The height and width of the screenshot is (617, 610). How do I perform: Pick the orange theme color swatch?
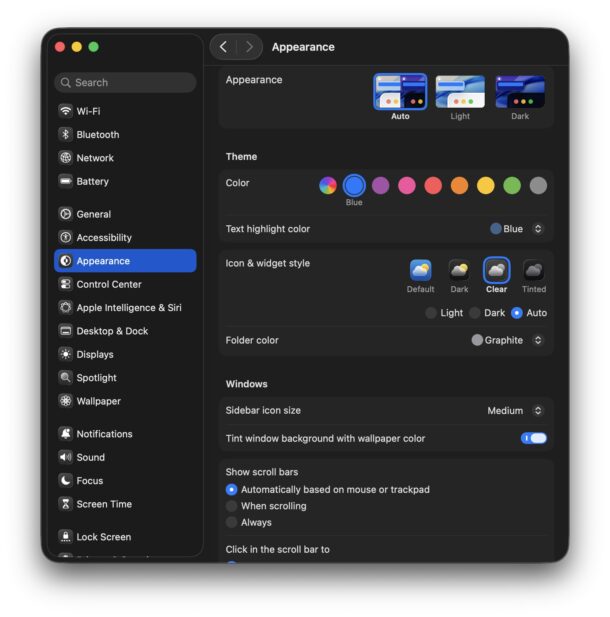[459, 185]
